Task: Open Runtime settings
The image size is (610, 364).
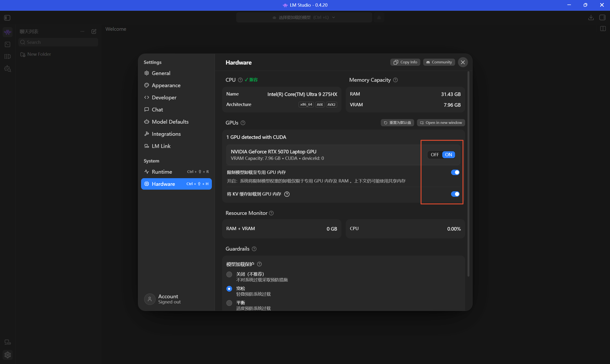Action: [176, 172]
